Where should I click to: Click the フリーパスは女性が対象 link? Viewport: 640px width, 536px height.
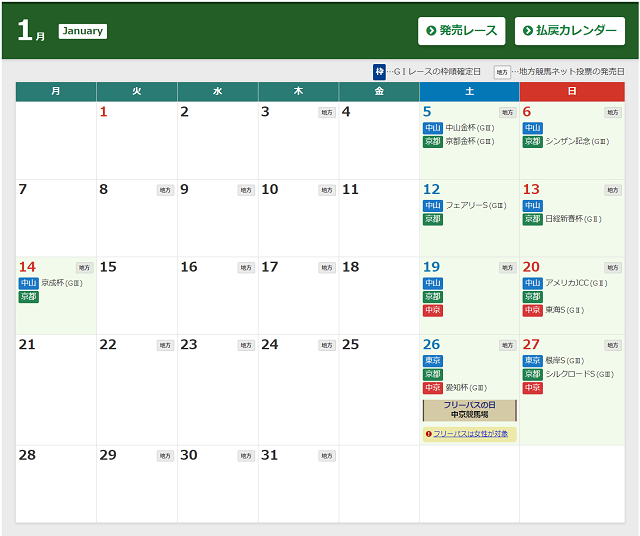(470, 434)
